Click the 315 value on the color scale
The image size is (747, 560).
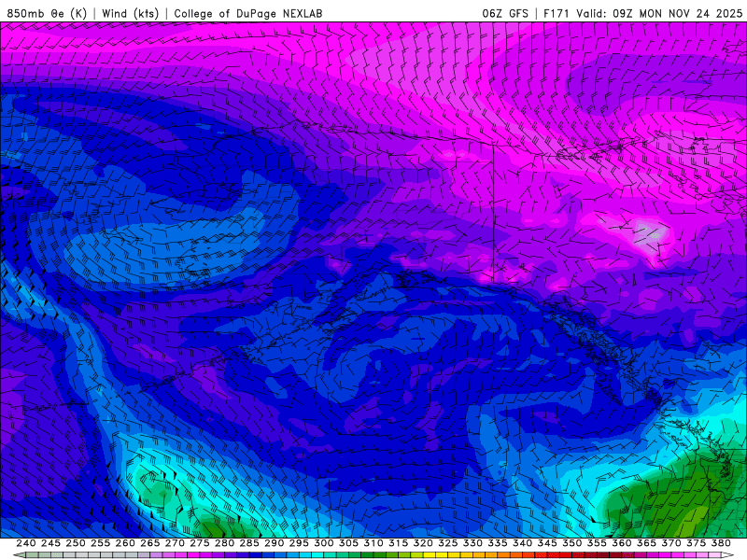pyautogui.click(x=398, y=543)
